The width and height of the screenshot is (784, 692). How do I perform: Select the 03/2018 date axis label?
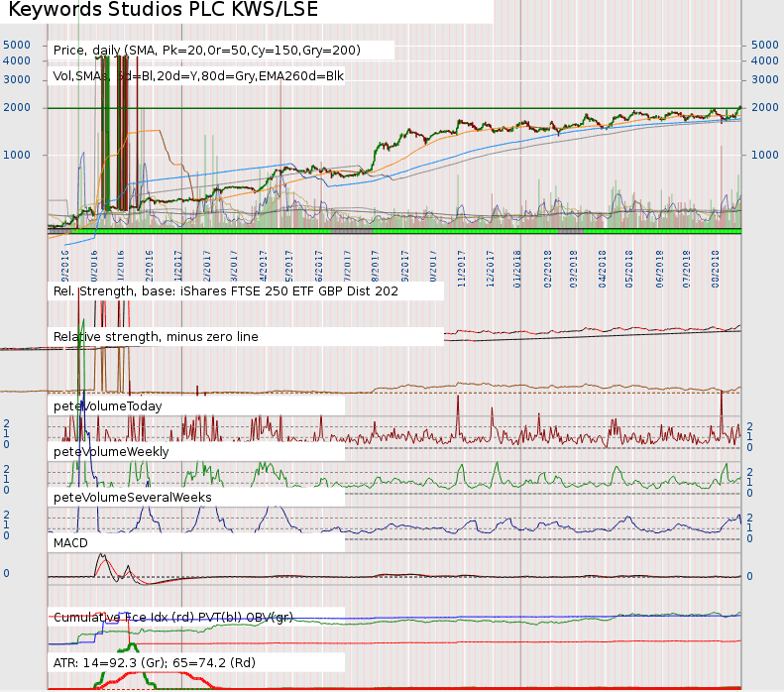[x=574, y=269]
